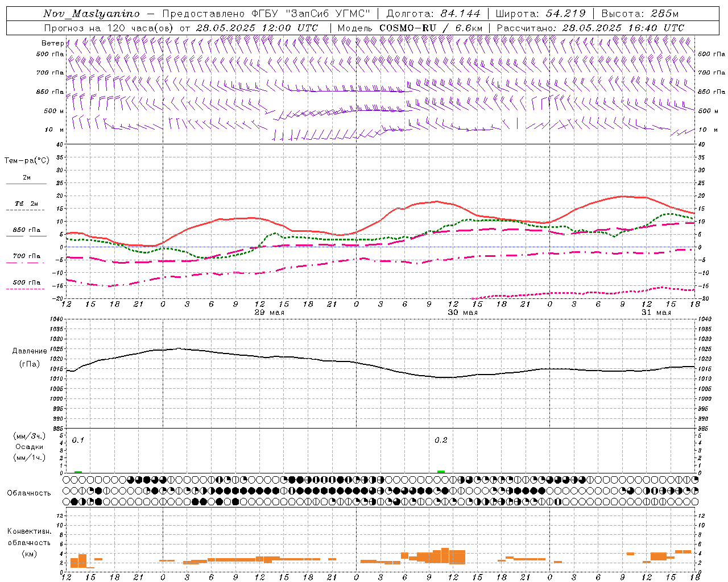Viewport: 728px width, 582px height.
Task: Click the (км) unit under облачность
Action: 30,553
